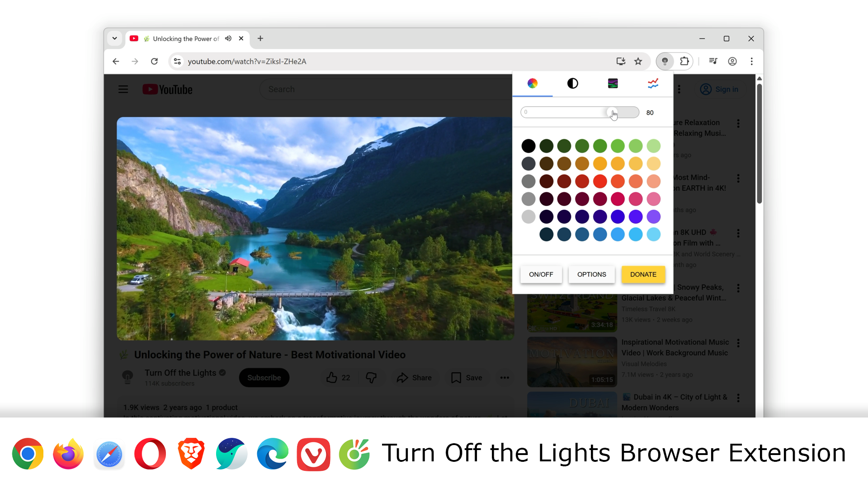The width and height of the screenshot is (868, 488).
Task: Open the YouTube hamburger navigation menu
Action: (123, 89)
